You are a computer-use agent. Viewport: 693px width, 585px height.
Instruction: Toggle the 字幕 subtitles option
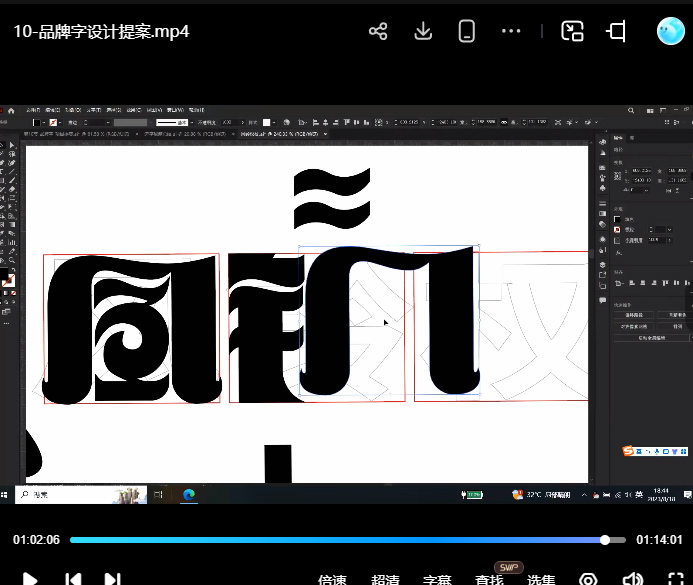[x=437, y=580]
